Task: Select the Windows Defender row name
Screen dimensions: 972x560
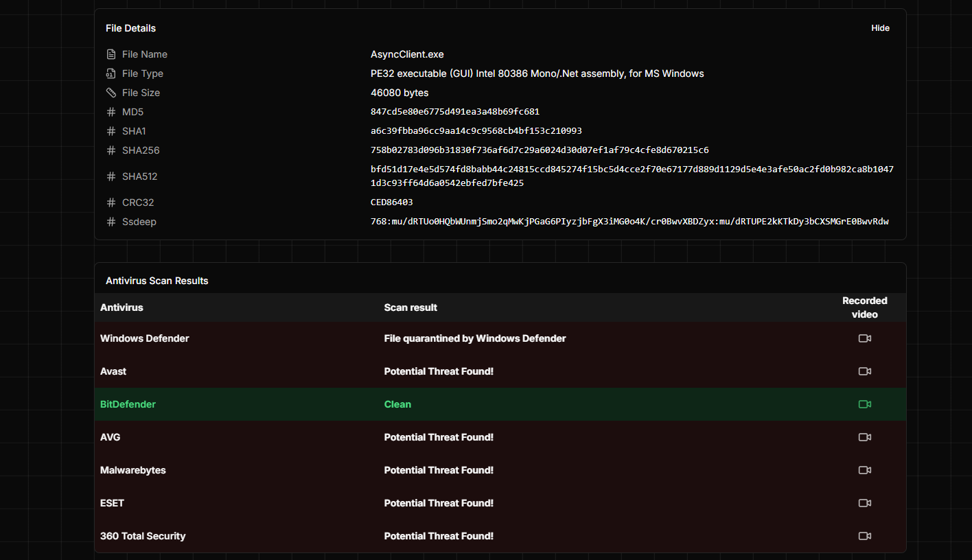Action: [x=145, y=338]
